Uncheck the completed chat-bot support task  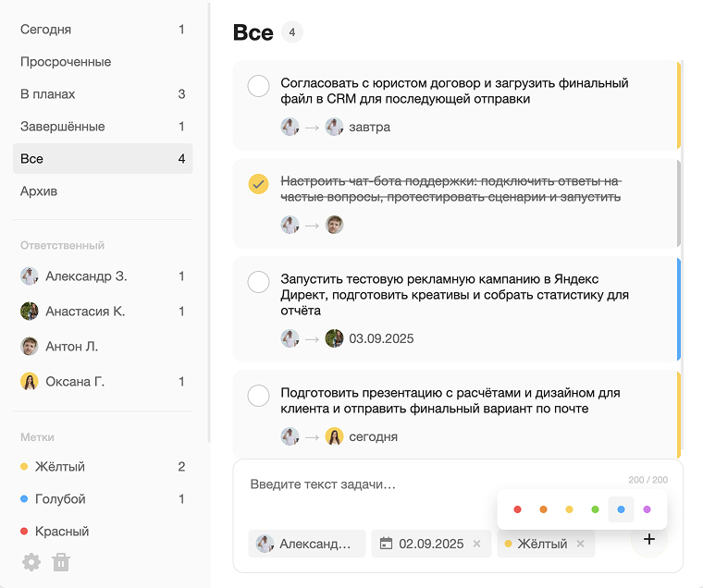pyautogui.click(x=259, y=183)
